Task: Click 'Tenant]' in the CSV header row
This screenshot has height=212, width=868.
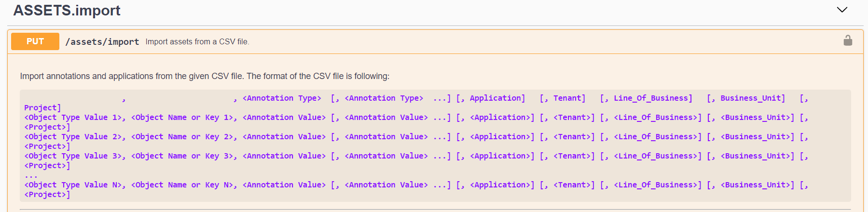Action: pos(569,98)
